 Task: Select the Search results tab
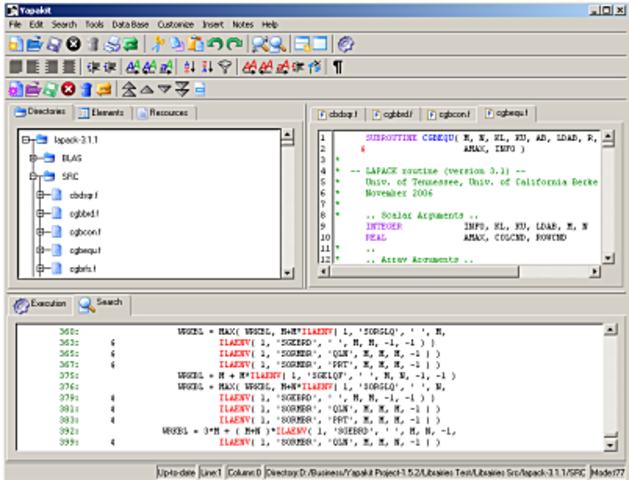click(x=101, y=304)
